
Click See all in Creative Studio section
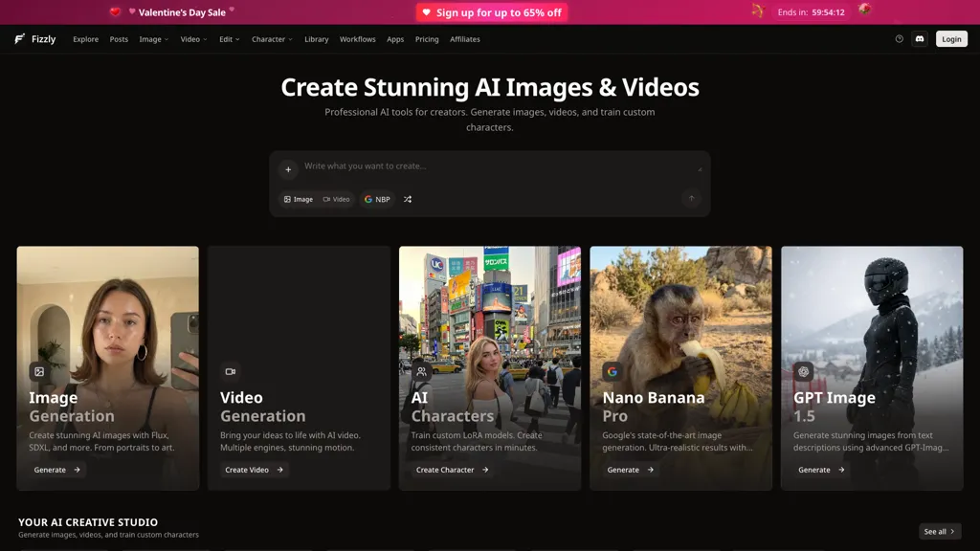click(x=940, y=532)
